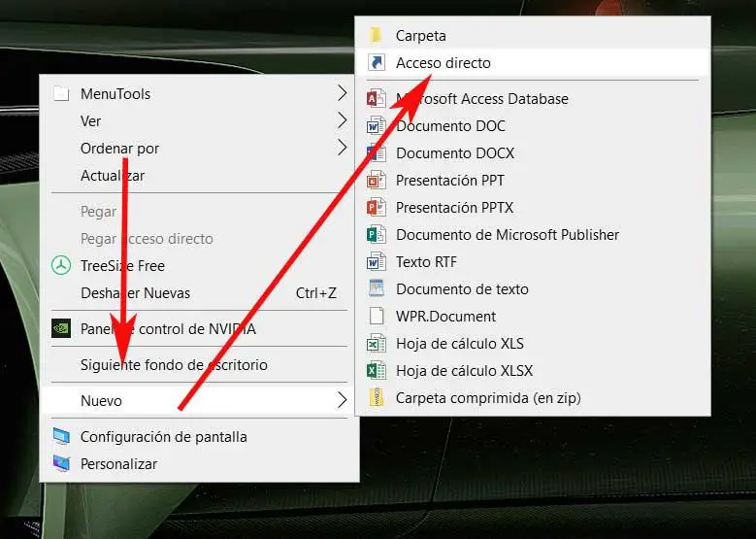Click the NVIDIA control panel icon
Viewport: 756px width, 539px height.
[x=61, y=328]
